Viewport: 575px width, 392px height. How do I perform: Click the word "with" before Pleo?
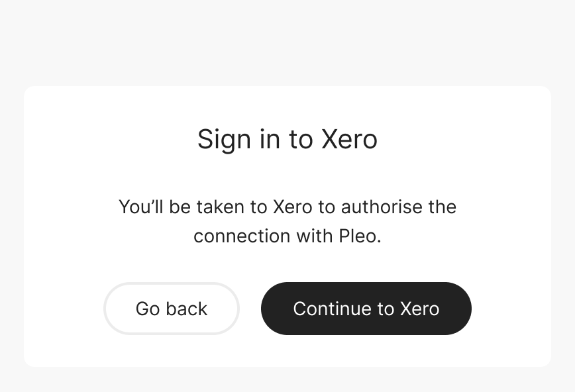tap(314, 236)
